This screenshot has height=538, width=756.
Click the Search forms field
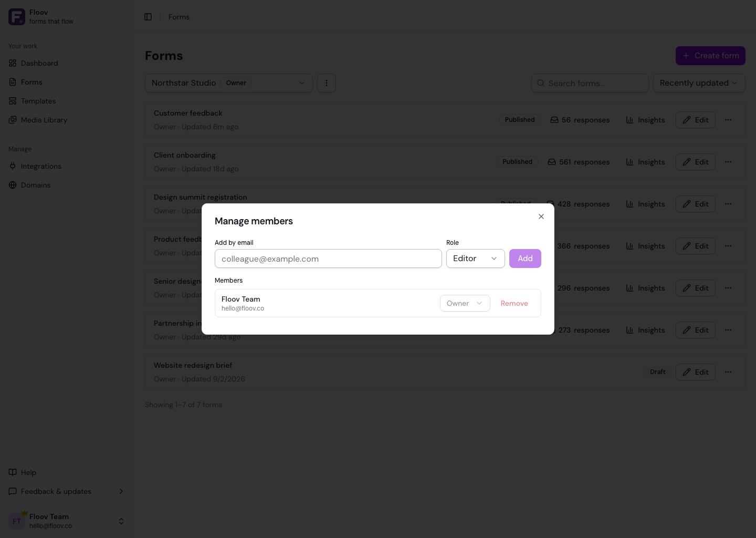590,83
